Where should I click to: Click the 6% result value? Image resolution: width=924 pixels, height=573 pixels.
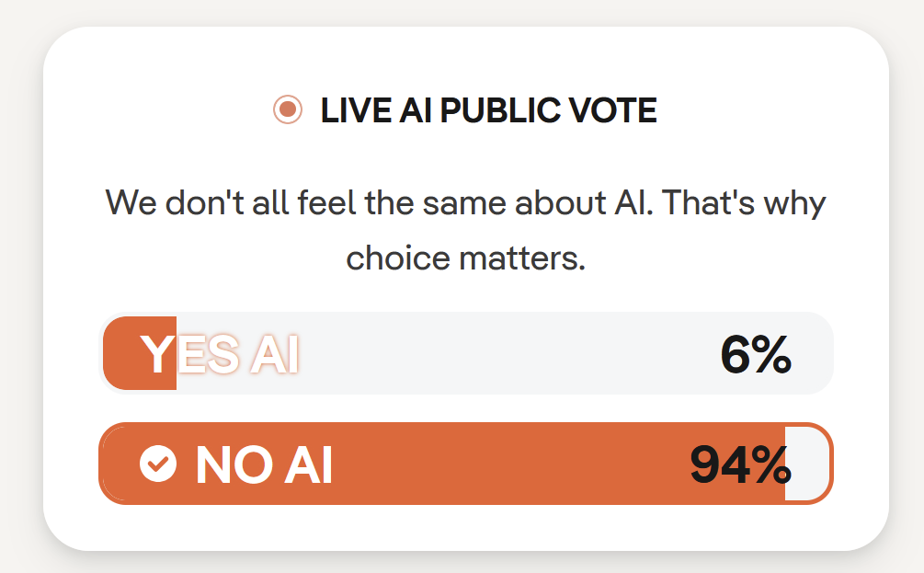tap(755, 355)
